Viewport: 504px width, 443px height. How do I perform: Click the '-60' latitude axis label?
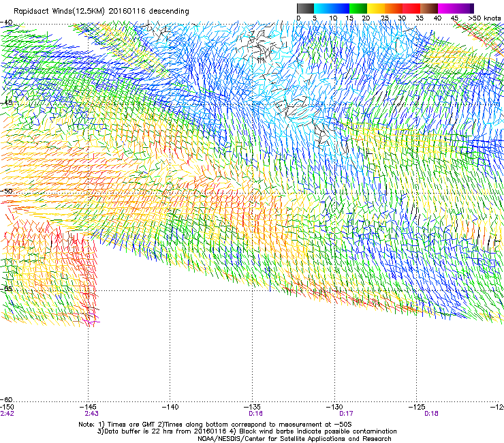click(x=6, y=400)
